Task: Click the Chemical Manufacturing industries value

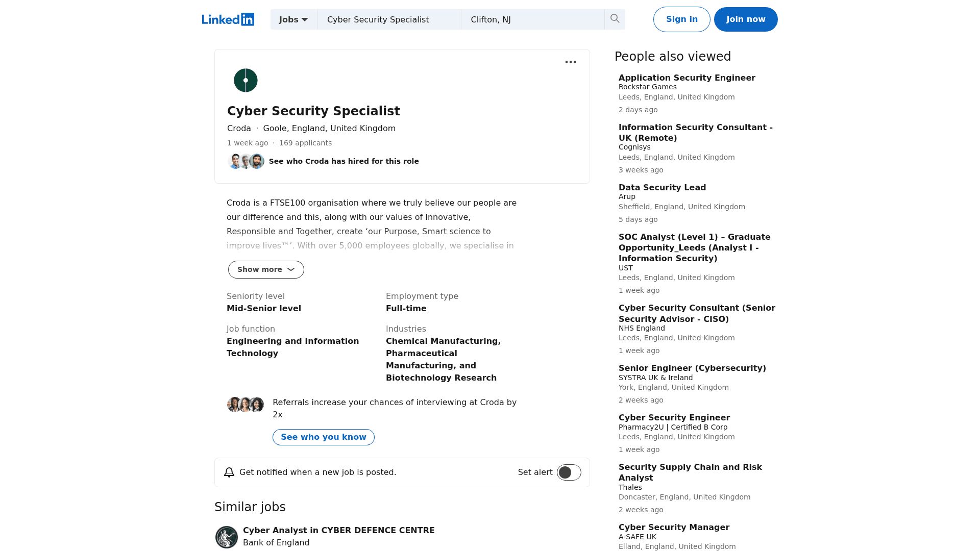Action: coord(443,360)
